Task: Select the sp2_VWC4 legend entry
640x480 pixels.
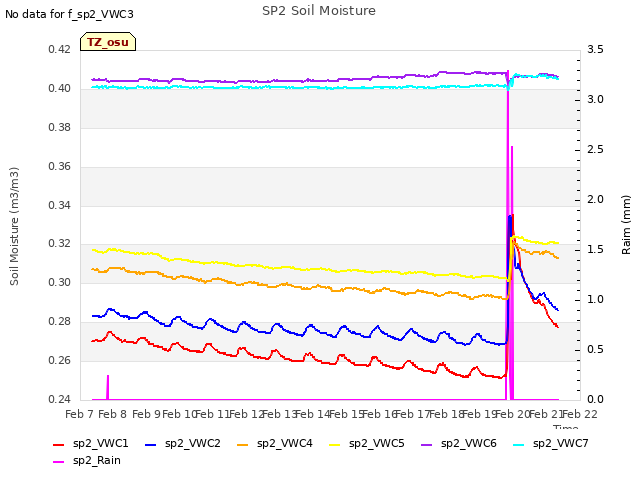Action: (275, 443)
